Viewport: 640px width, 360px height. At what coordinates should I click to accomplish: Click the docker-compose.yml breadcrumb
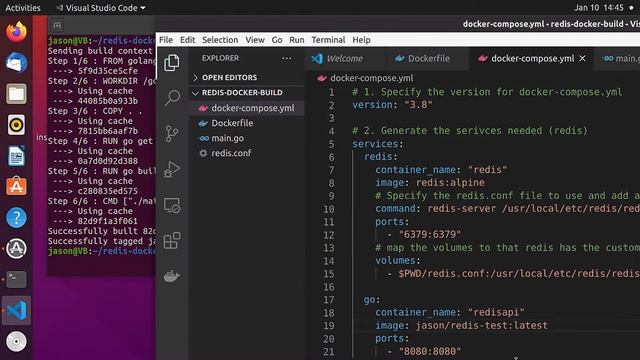click(x=371, y=78)
